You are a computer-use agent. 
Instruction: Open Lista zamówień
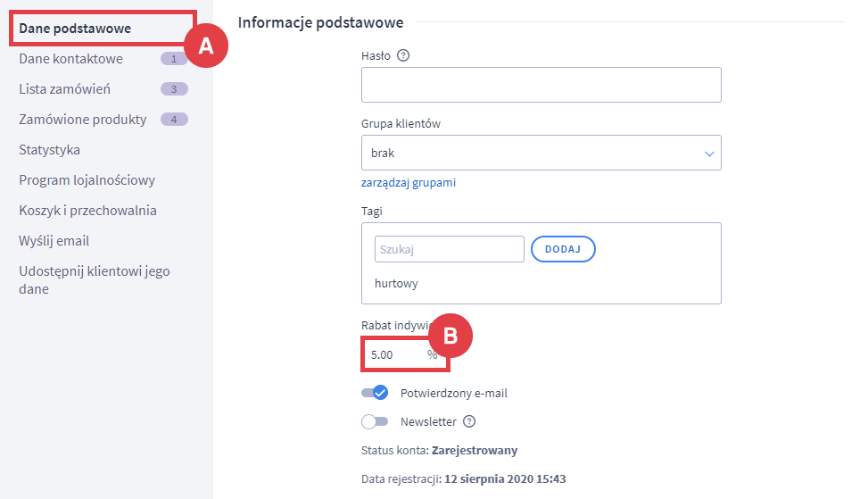point(65,89)
